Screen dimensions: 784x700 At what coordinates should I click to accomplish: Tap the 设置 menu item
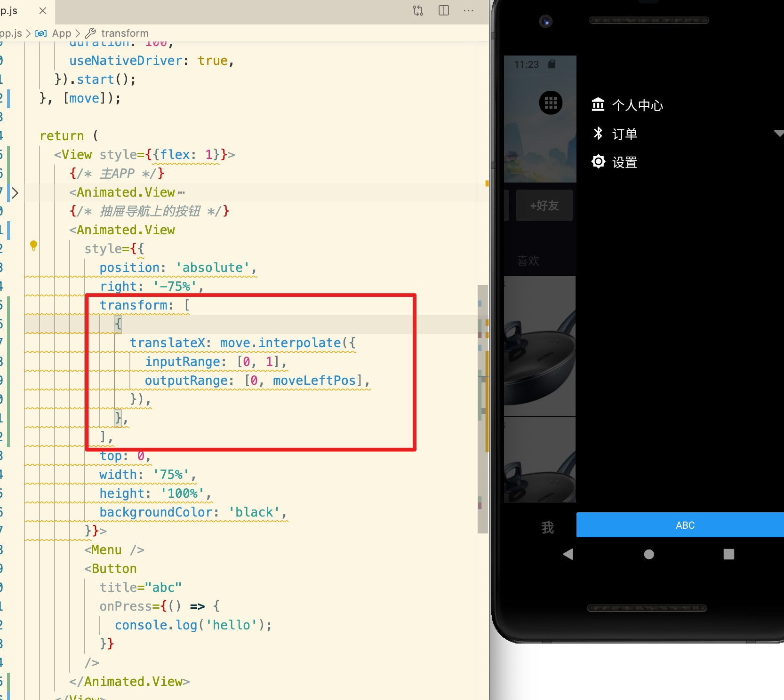point(624,162)
